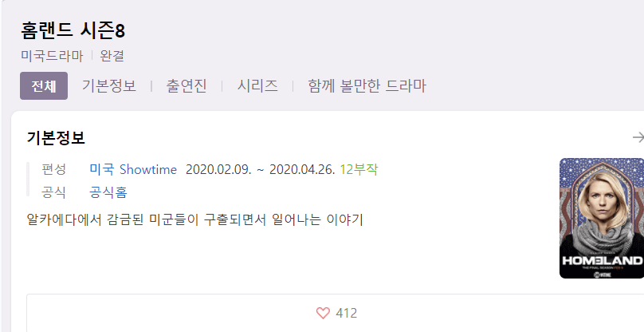Go to the 시리즈 tab
The height and width of the screenshot is (332, 644).
257,86
